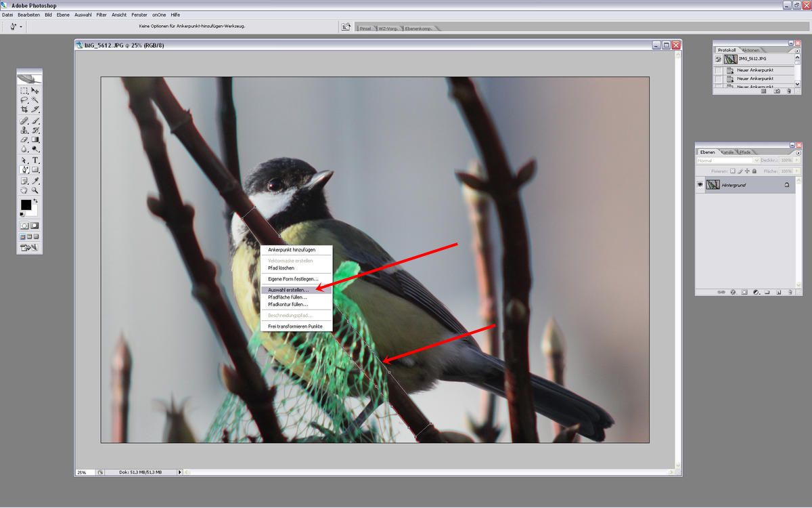Open the Fläche fill arrow
The height and width of the screenshot is (508, 812).
click(796, 171)
